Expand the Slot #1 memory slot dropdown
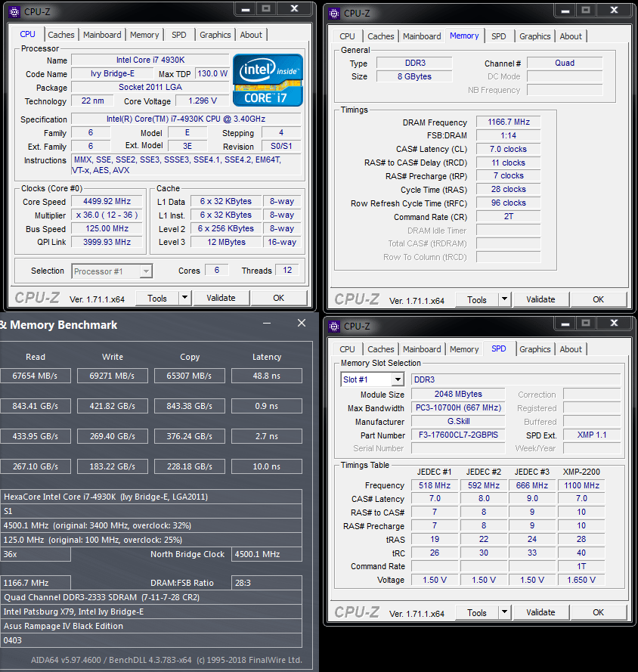The image size is (638, 672). (398, 379)
